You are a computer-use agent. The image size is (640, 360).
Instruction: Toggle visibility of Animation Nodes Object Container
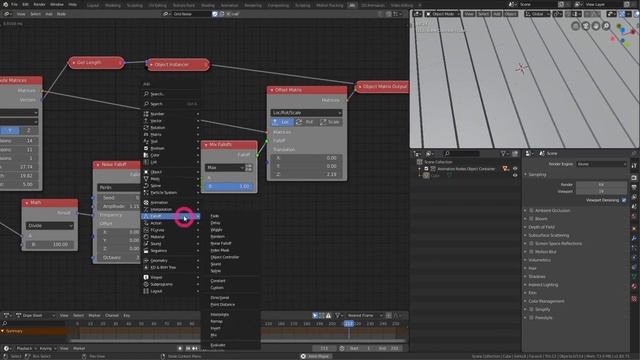click(515, 169)
